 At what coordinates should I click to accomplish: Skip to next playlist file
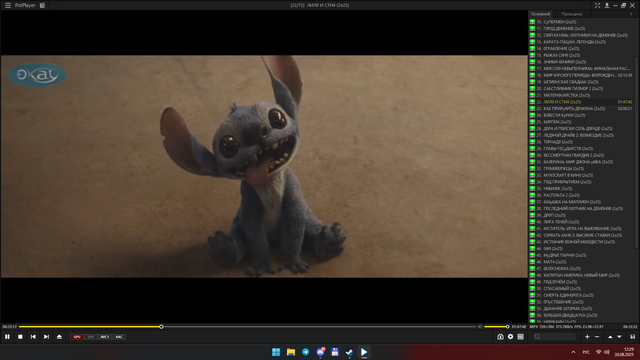[x=47, y=337]
